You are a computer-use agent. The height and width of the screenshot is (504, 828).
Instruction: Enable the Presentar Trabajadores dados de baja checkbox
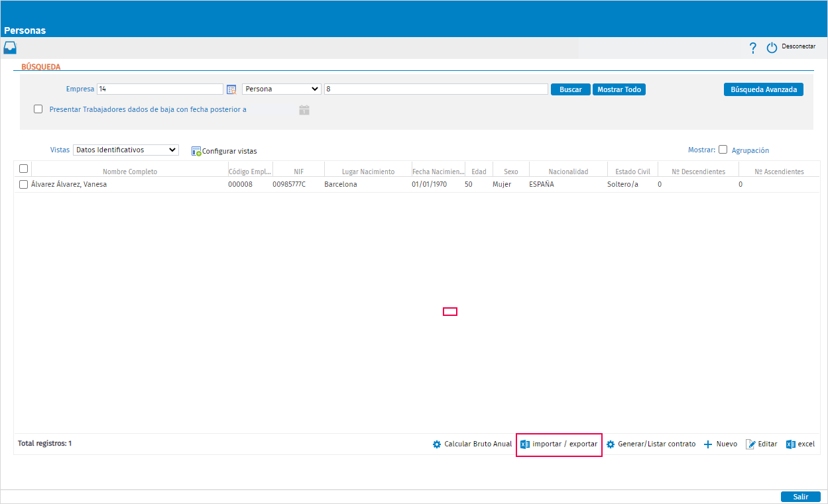tap(38, 109)
